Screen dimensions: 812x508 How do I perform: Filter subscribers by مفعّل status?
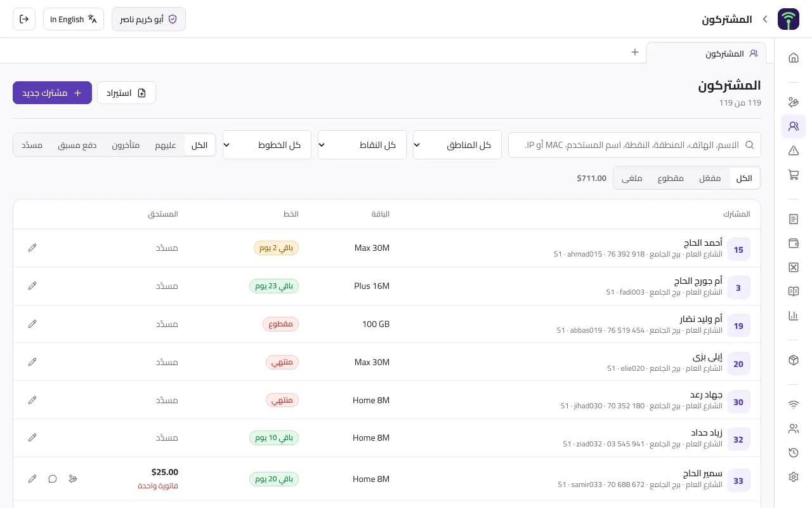coord(710,178)
